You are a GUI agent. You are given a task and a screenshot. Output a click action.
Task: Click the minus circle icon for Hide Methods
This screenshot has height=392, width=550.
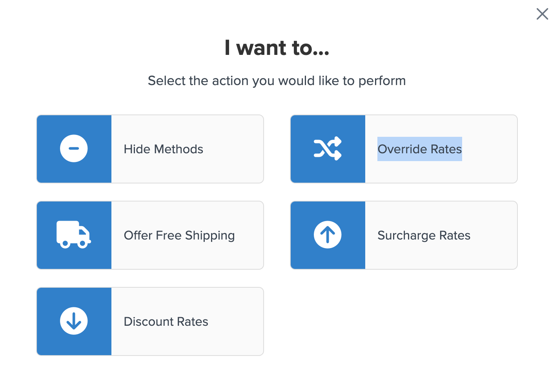(74, 149)
